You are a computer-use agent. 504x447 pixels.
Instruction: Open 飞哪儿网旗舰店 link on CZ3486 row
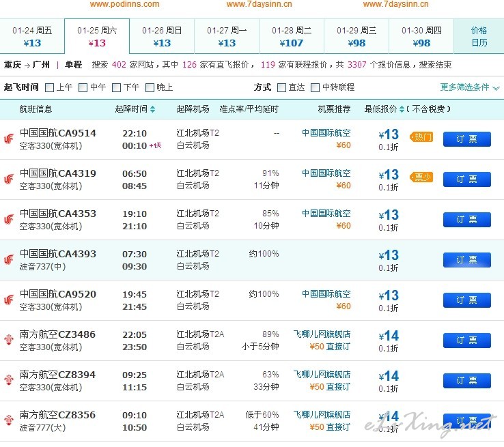[x=322, y=334]
